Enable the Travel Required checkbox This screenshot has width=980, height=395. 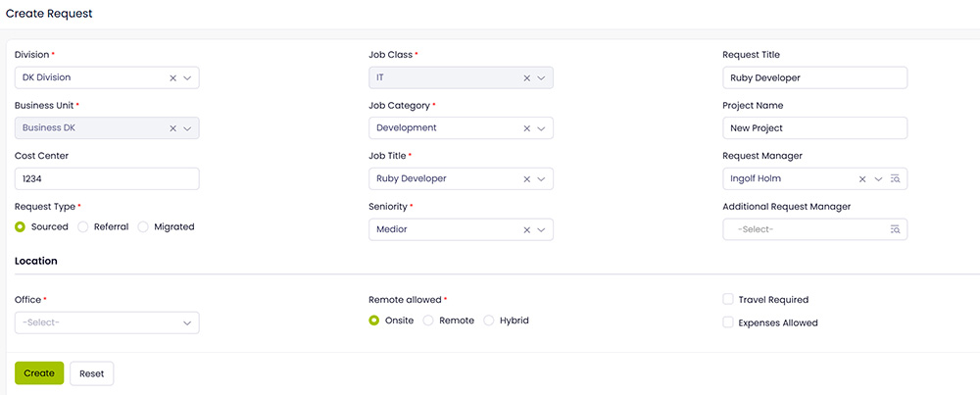click(728, 300)
